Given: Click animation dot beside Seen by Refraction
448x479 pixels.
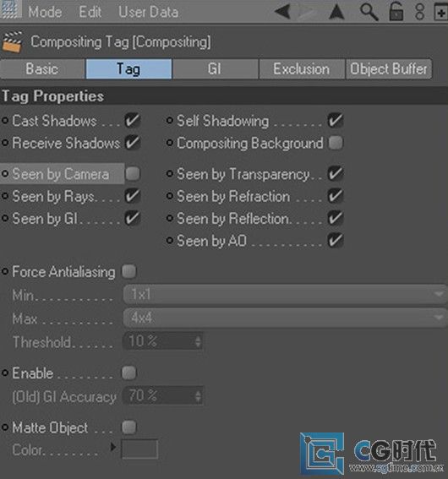Looking at the screenshot, I should pyautogui.click(x=170, y=196).
